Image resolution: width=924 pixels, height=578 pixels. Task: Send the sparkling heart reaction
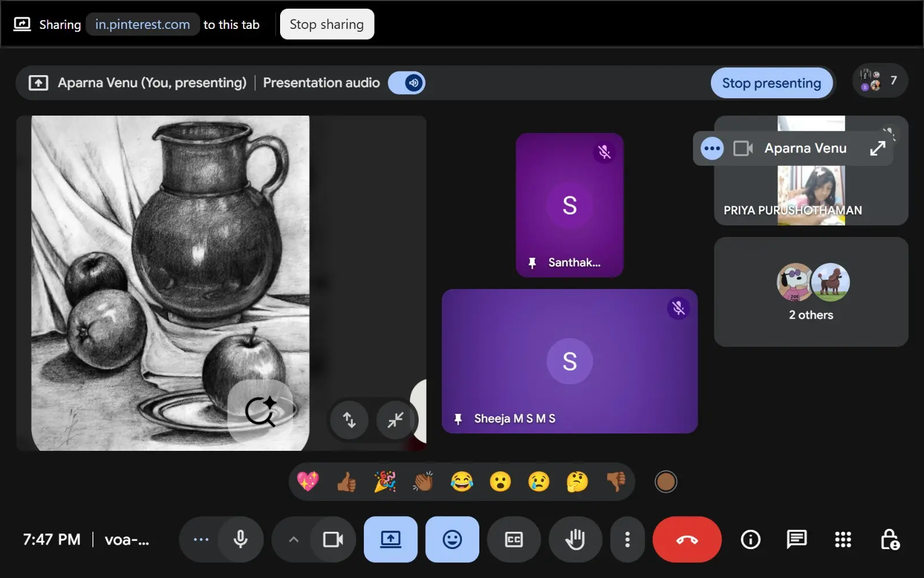308,481
